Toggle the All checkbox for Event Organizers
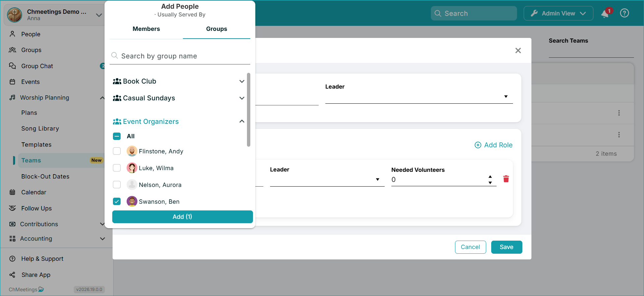The image size is (644, 296). point(117,136)
